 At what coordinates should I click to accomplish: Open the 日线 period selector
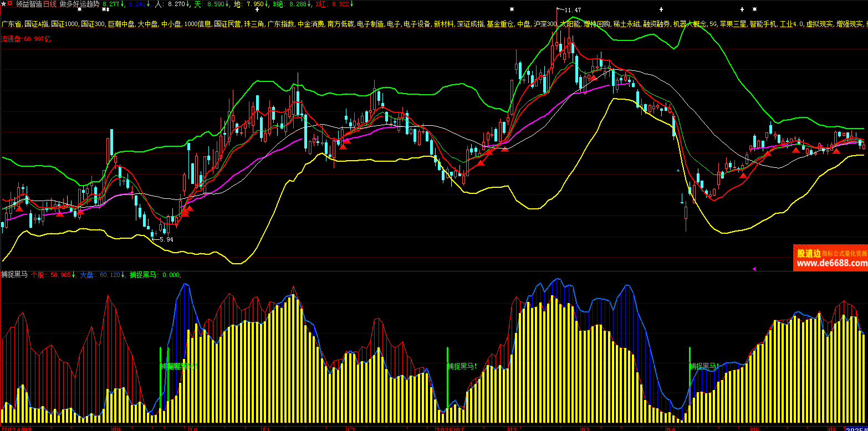(x=50, y=4)
